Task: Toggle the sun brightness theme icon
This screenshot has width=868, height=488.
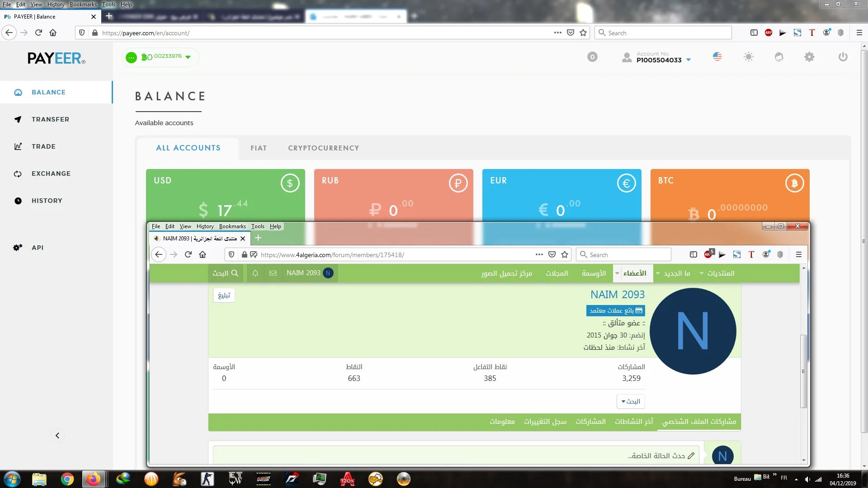Action: point(749,57)
